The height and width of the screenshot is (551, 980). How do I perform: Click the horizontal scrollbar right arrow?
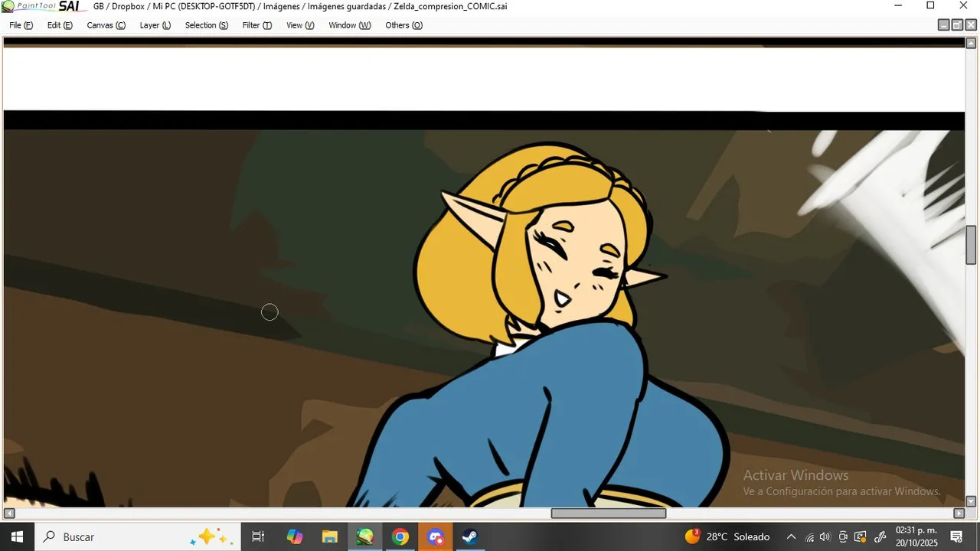tap(959, 513)
